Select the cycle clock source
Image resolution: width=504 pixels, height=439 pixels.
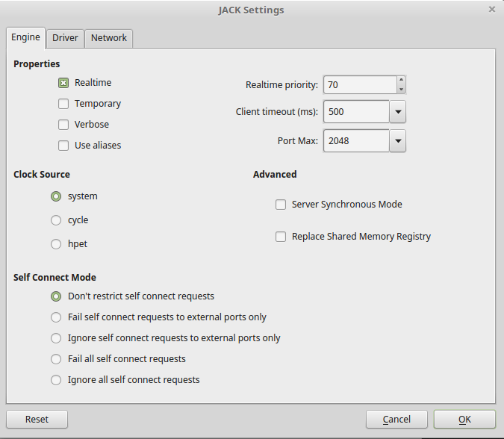56,220
